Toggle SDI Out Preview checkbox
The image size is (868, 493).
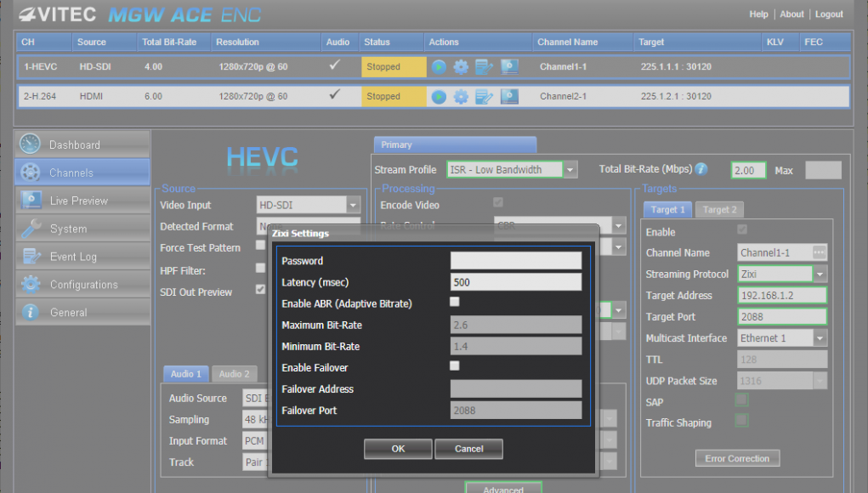(260, 289)
